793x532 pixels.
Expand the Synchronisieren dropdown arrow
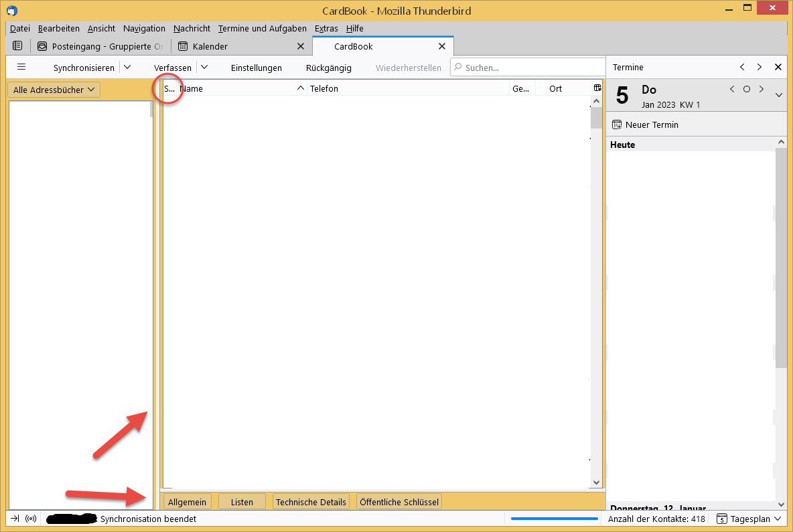pyautogui.click(x=127, y=67)
